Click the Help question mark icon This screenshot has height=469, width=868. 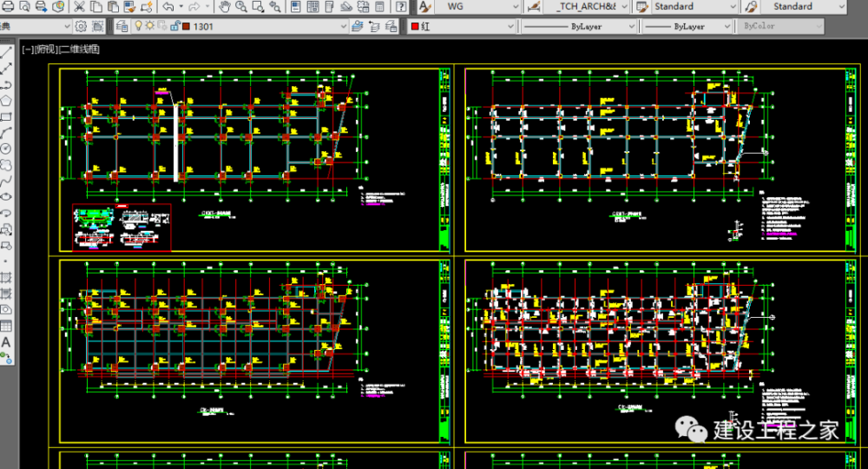coord(401,7)
